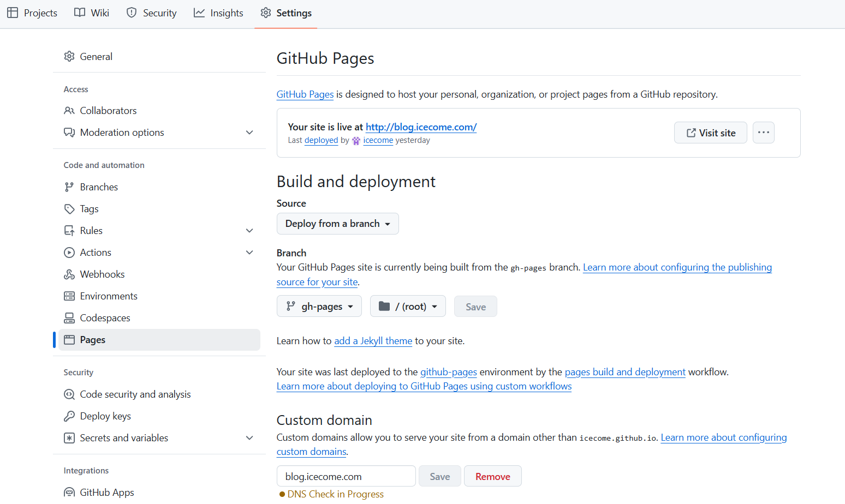Click the General gear icon in sidebar

[x=69, y=56]
